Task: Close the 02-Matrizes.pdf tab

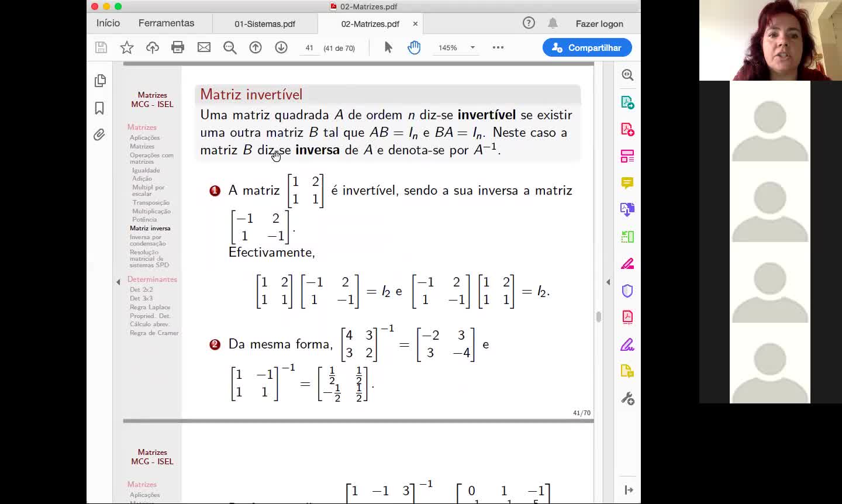Action: coord(415,24)
